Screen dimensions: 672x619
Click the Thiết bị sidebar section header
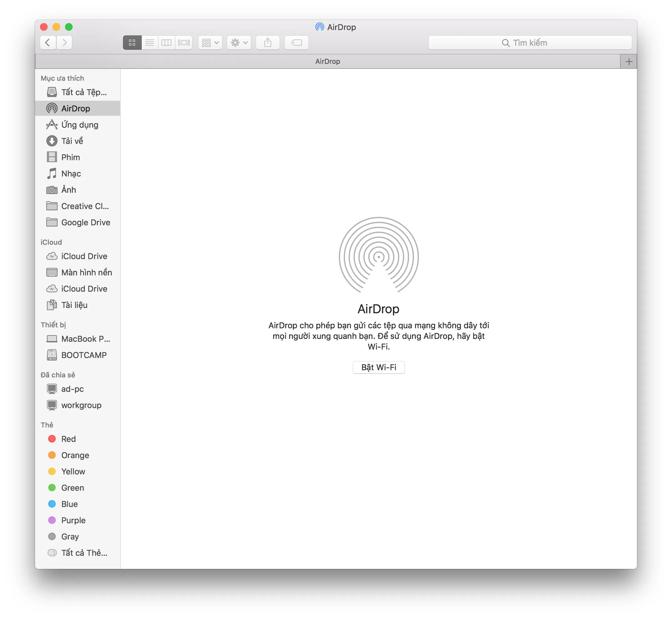53,325
